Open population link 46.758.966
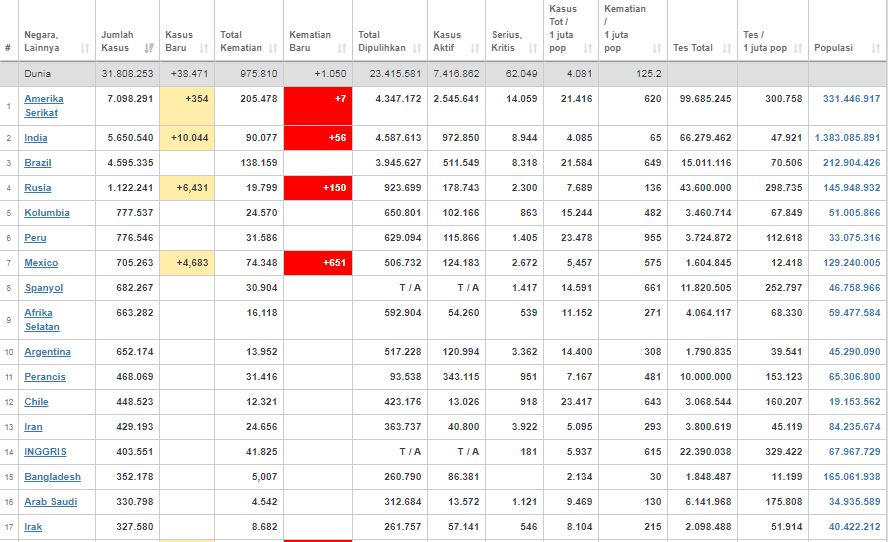This screenshot has width=888, height=542. click(854, 287)
